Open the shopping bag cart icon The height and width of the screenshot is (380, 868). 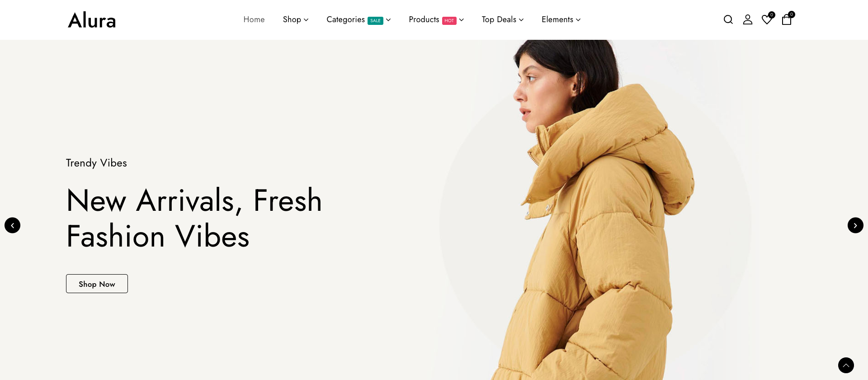click(787, 19)
